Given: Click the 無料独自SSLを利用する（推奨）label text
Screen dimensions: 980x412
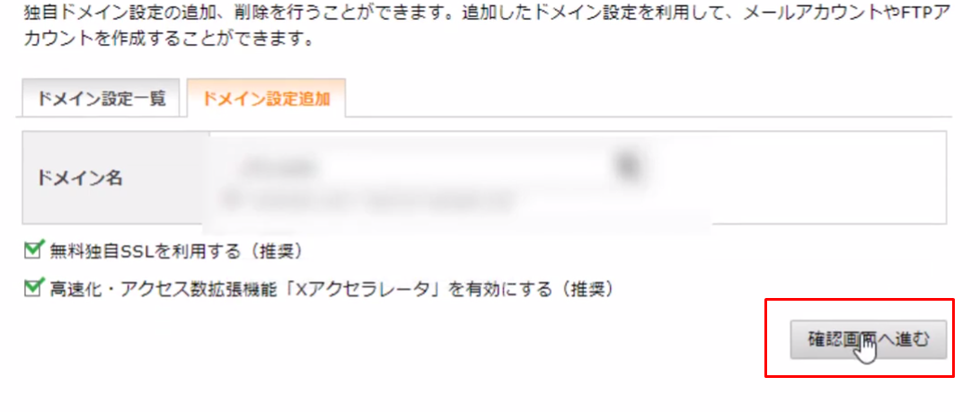Looking at the screenshot, I should click(x=176, y=251).
